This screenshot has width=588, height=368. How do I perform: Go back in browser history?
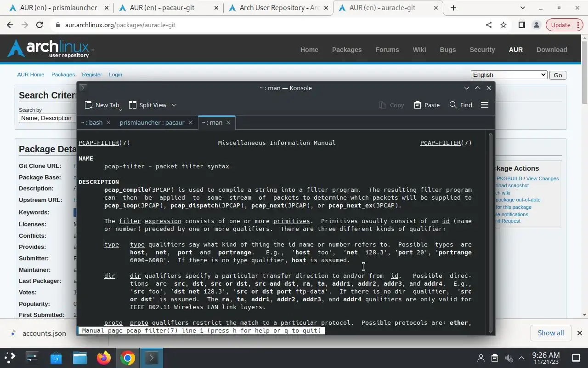tap(10, 25)
